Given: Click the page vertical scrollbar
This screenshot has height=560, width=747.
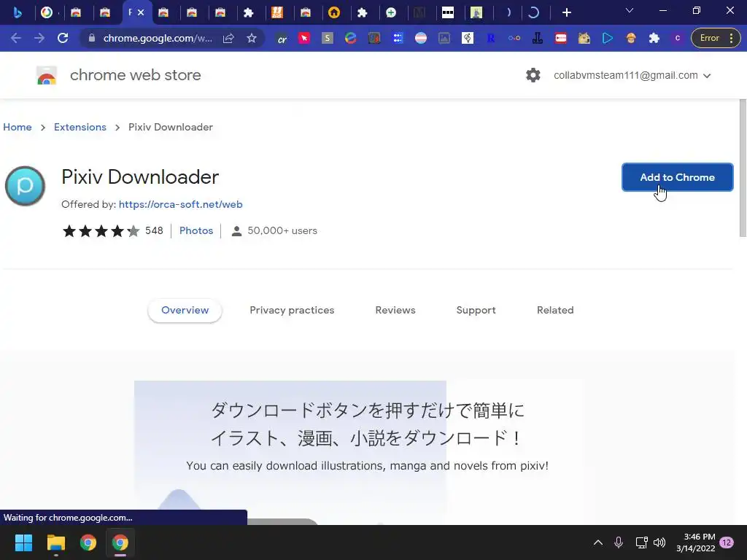Looking at the screenshot, I should click(x=743, y=168).
